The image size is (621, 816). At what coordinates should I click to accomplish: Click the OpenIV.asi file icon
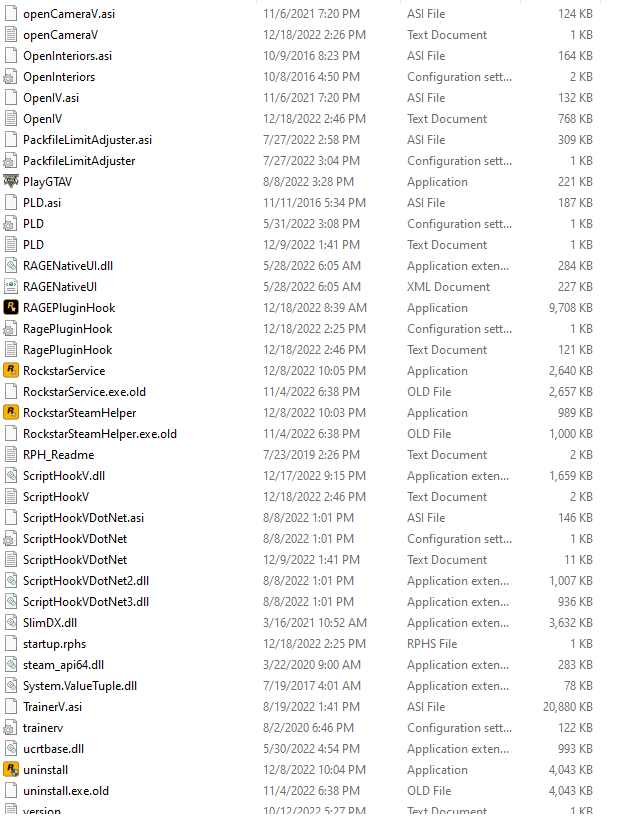tap(10, 98)
